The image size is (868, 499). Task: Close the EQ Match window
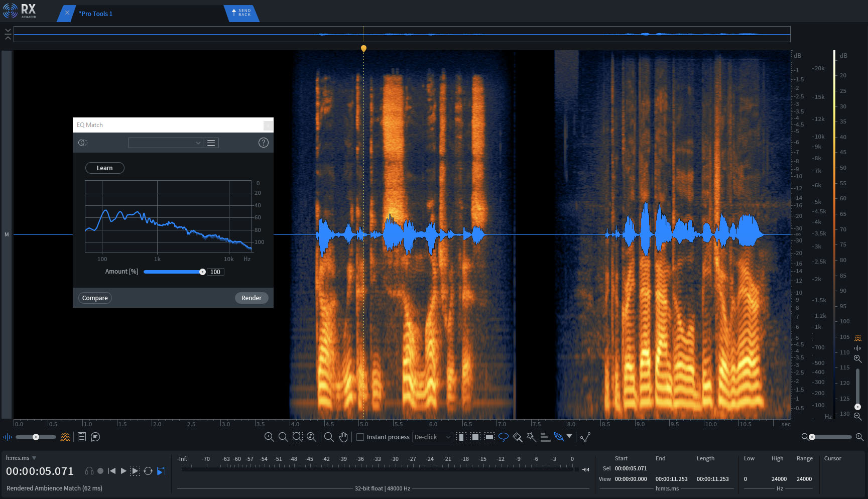coord(269,125)
